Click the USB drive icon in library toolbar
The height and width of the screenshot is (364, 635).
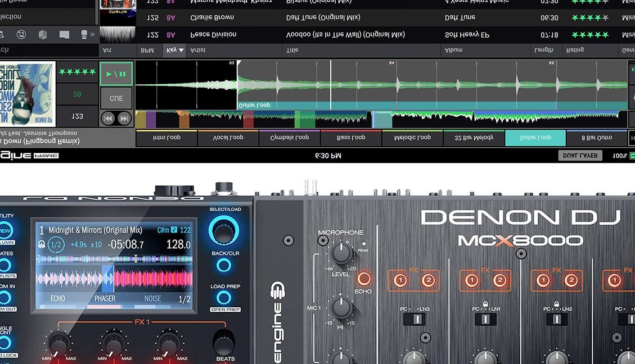click(x=84, y=35)
